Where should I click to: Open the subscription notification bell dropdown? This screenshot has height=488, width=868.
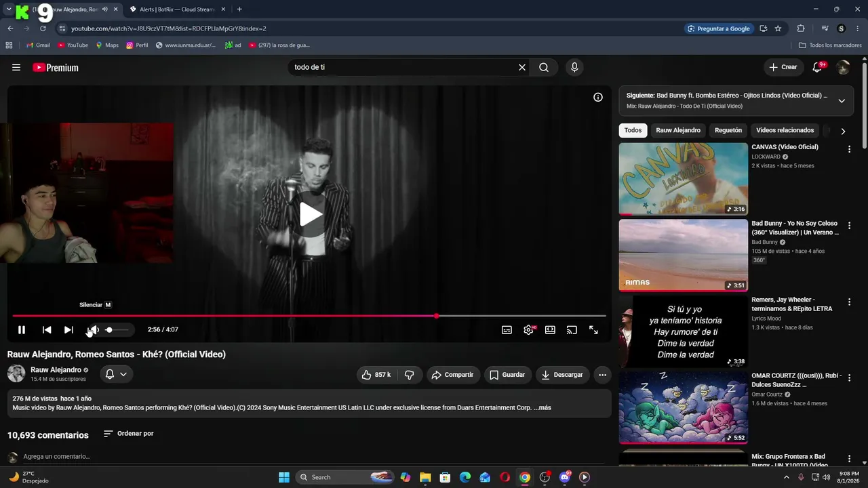pos(116,374)
